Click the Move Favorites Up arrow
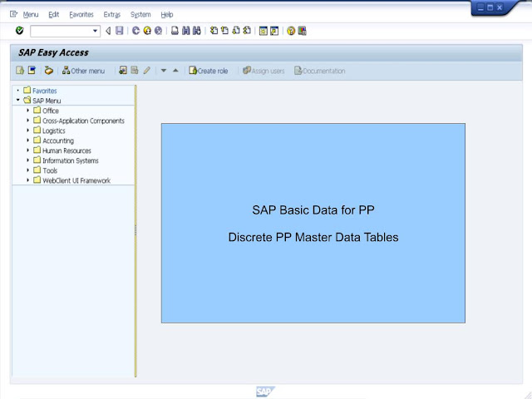The width and height of the screenshot is (532, 399). 175,71
